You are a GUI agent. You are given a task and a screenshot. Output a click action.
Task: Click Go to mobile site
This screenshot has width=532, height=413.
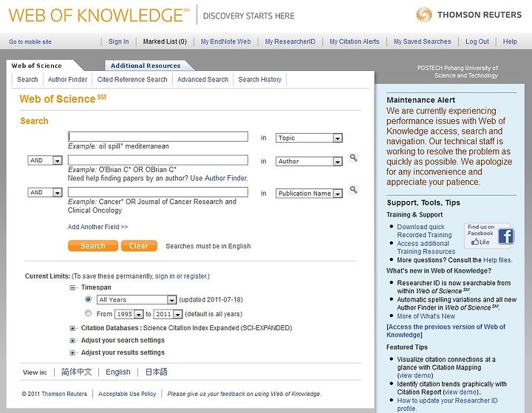pyautogui.click(x=30, y=41)
